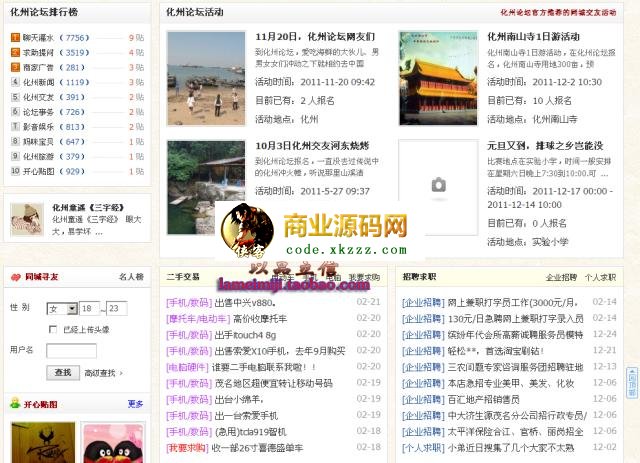Open the 聊天灌水 forum link

(38, 38)
